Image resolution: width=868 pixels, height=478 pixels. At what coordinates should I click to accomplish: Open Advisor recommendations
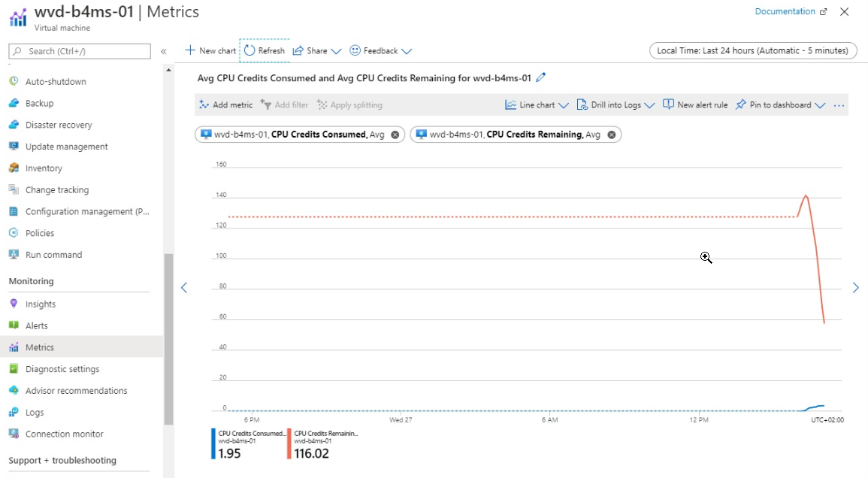tap(77, 390)
